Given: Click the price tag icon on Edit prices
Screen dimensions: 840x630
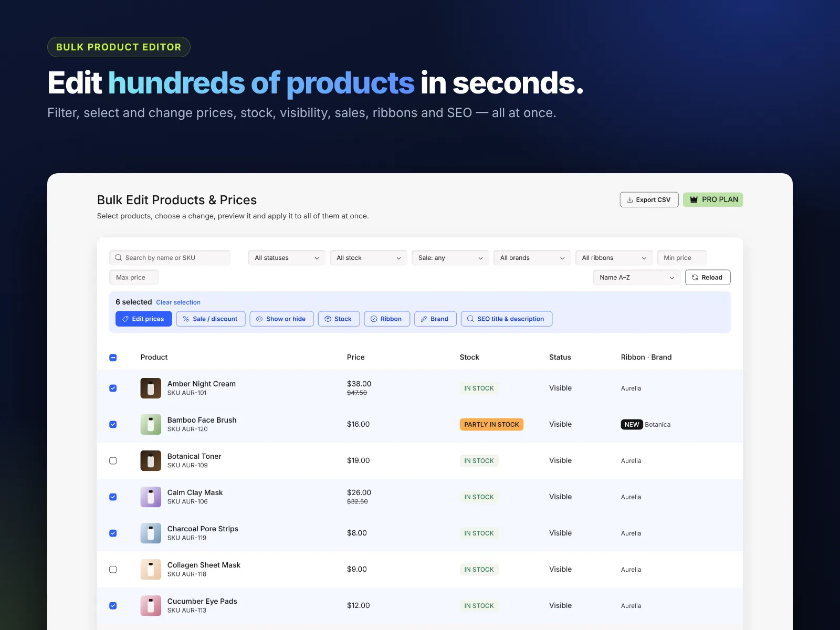Looking at the screenshot, I should coord(125,319).
